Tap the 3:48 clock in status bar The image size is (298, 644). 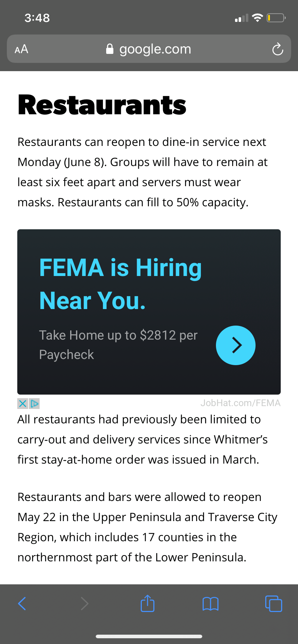coord(37,18)
